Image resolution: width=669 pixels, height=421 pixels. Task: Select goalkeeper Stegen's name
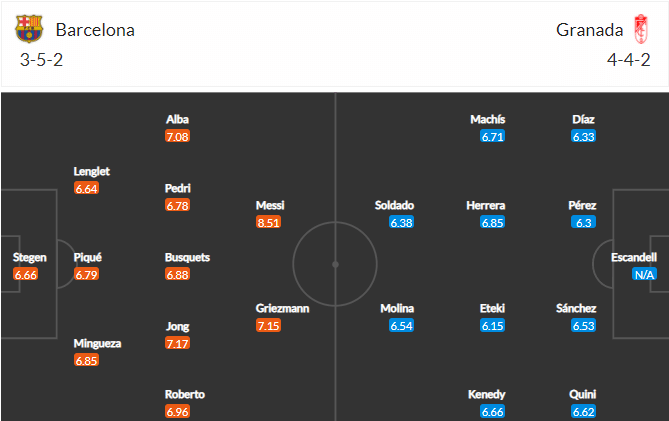point(29,257)
